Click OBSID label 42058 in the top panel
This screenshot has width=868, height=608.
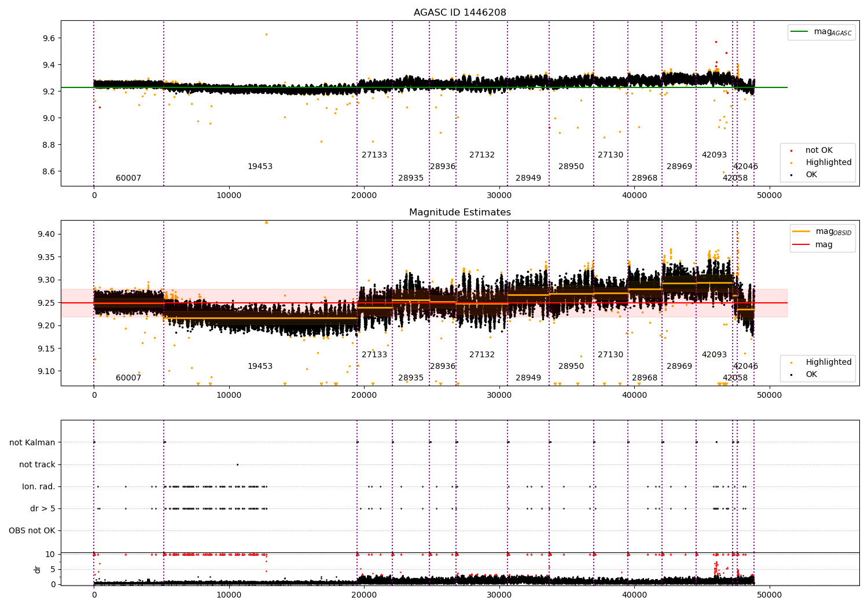(x=735, y=178)
